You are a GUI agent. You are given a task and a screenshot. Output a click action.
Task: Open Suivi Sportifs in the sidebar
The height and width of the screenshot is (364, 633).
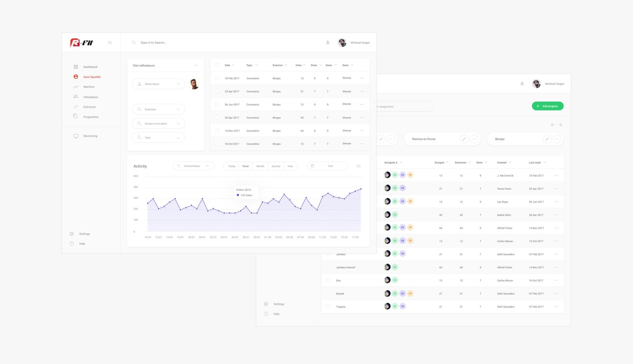tap(92, 77)
